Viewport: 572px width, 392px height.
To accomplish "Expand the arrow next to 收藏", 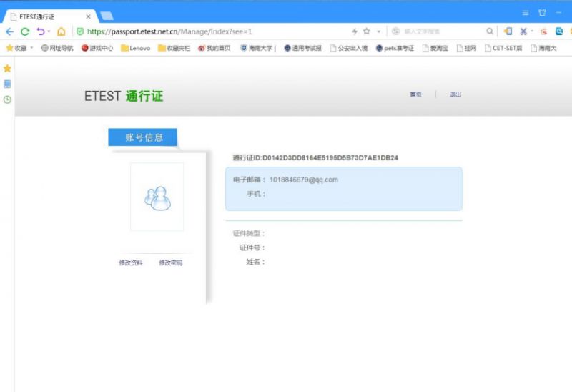I will click(x=31, y=48).
